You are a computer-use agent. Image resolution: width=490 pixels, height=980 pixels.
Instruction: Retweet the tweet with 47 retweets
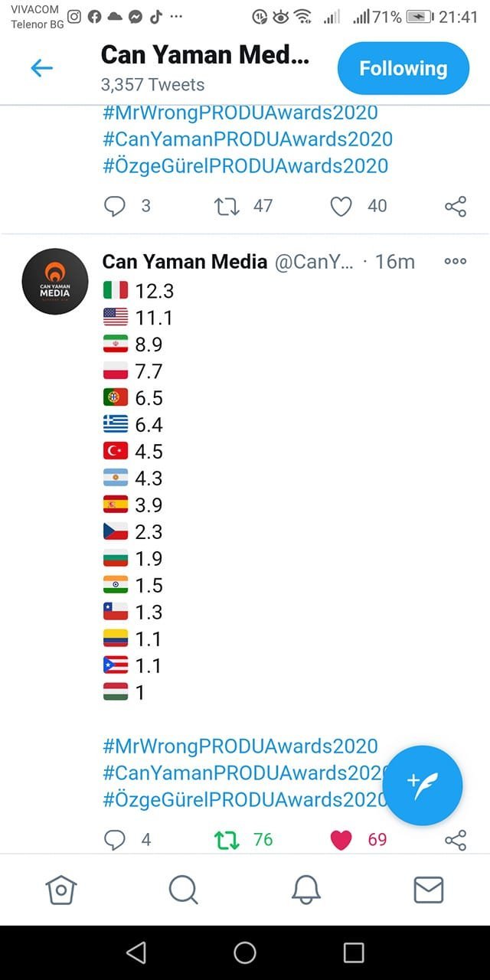pos(227,206)
